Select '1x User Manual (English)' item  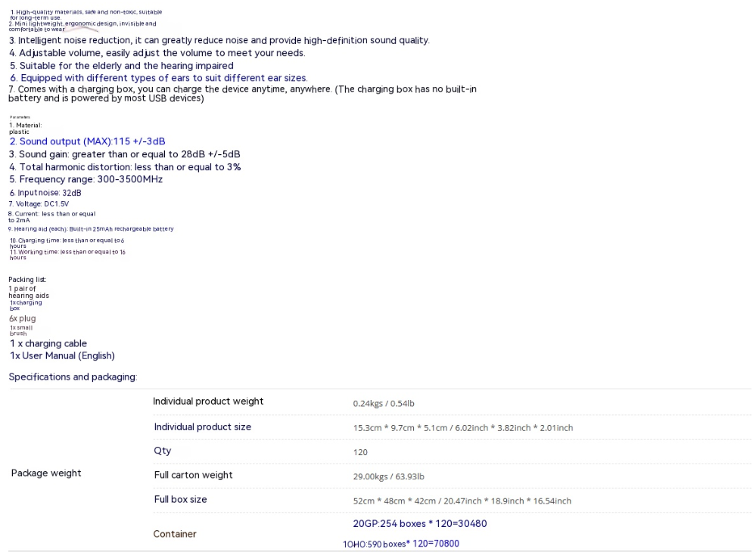point(62,355)
